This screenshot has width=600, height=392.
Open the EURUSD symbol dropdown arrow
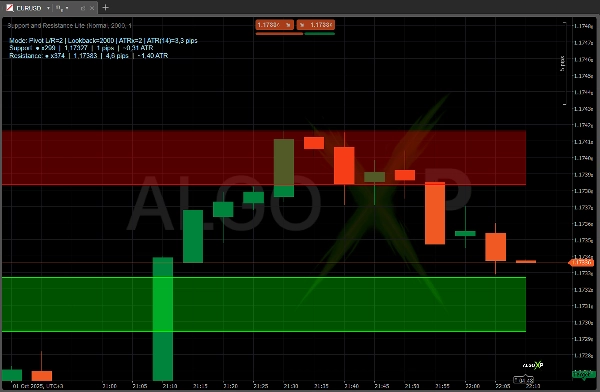coord(48,8)
